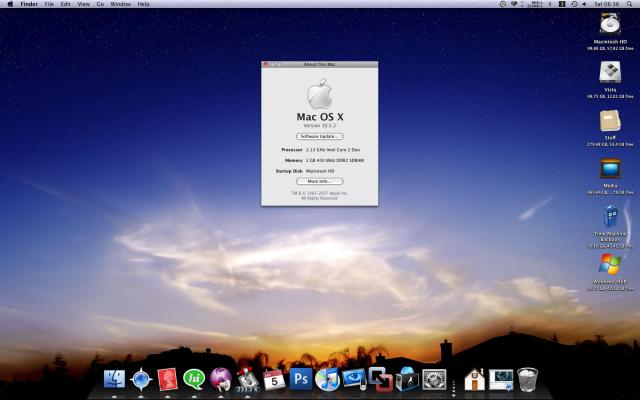Open Finder from the dock
Image resolution: width=640 pixels, height=400 pixels.
tap(114, 378)
